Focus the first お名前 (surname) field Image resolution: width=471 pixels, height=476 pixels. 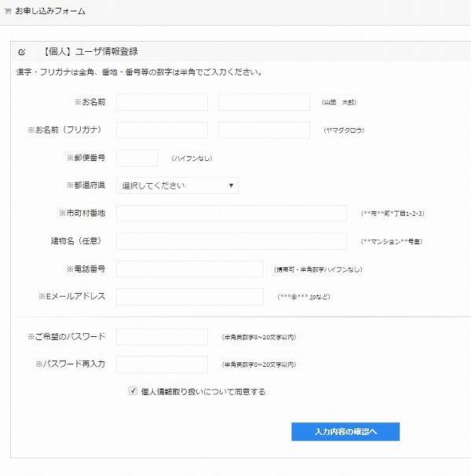click(162, 102)
